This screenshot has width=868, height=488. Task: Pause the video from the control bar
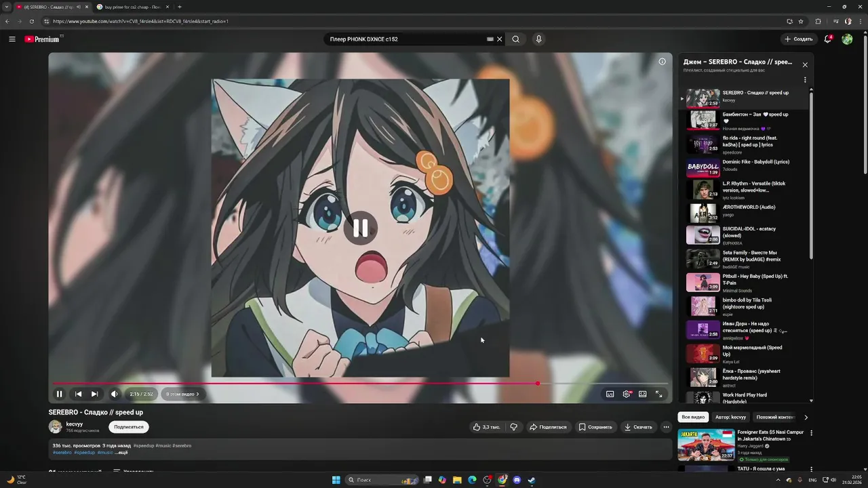59,394
